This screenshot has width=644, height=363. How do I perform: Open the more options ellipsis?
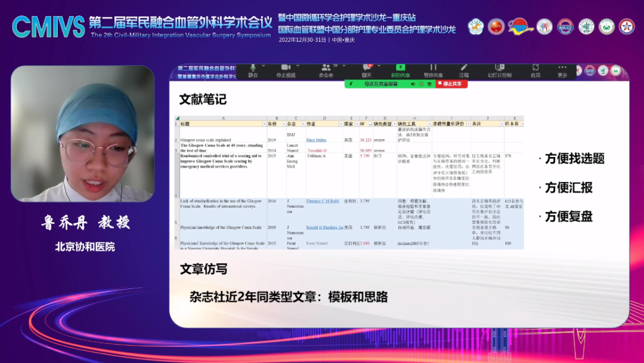pyautogui.click(x=562, y=70)
